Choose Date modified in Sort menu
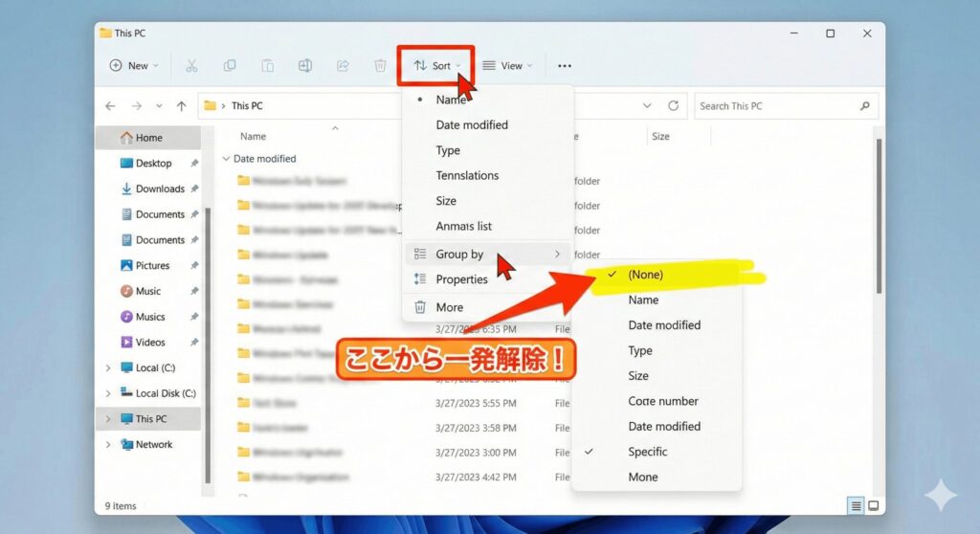 [x=472, y=125]
